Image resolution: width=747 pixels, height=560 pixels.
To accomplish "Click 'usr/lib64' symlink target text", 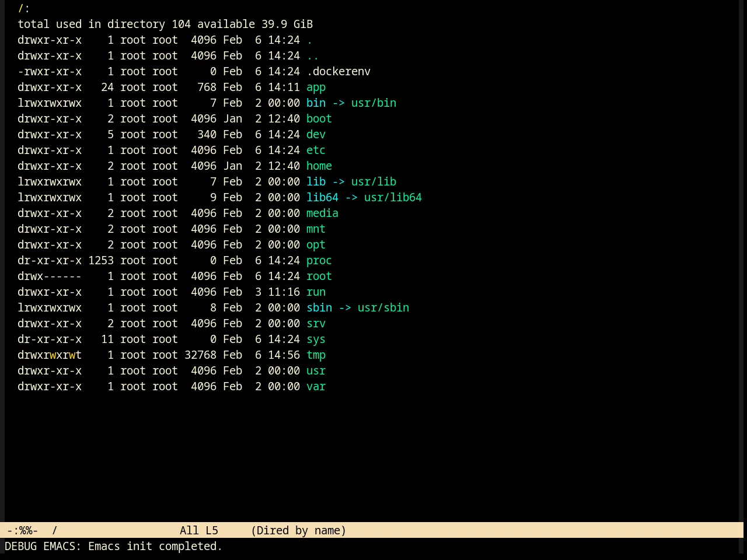I will 393,198.
